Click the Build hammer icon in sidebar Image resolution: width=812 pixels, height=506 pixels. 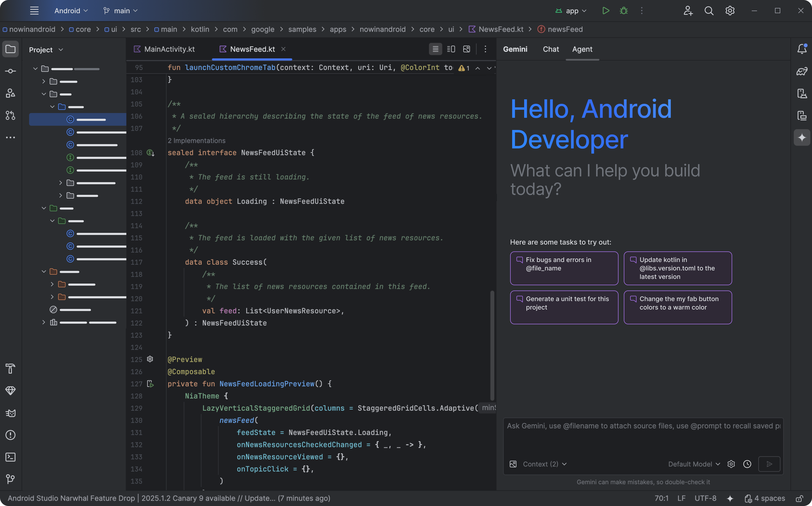point(10,368)
